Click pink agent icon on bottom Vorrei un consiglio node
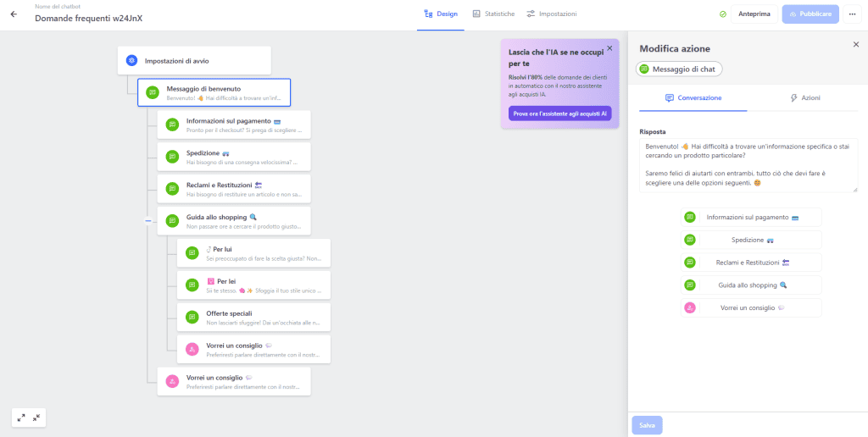 tap(172, 381)
